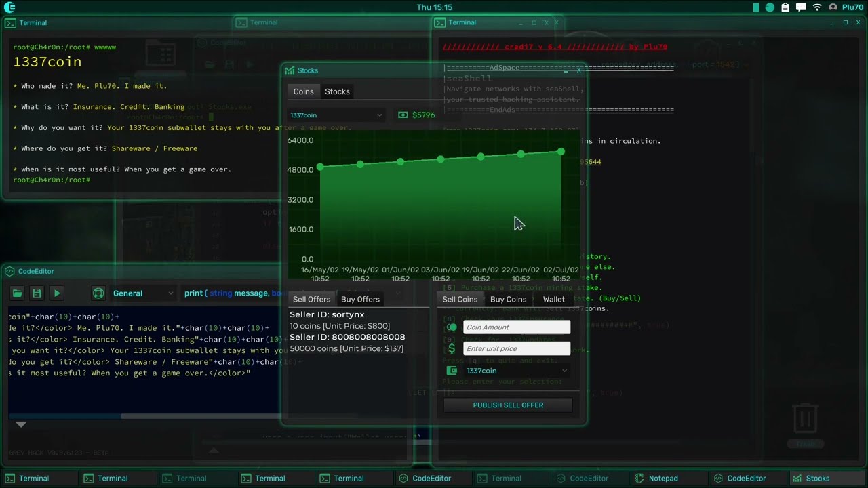
Task: Run the script with CodeEditor play icon
Action: pyautogui.click(x=57, y=293)
